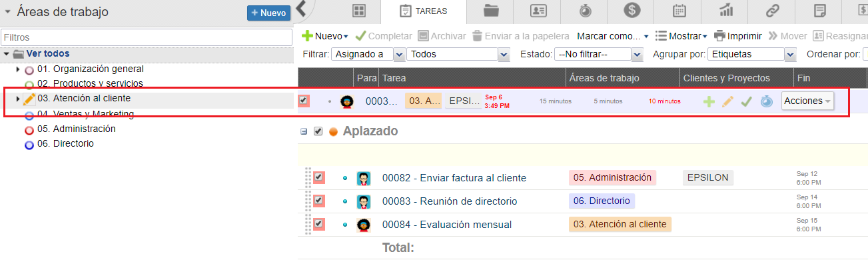This screenshot has width=868, height=268.
Task: Open the Acciones dropdown
Action: pos(807,101)
